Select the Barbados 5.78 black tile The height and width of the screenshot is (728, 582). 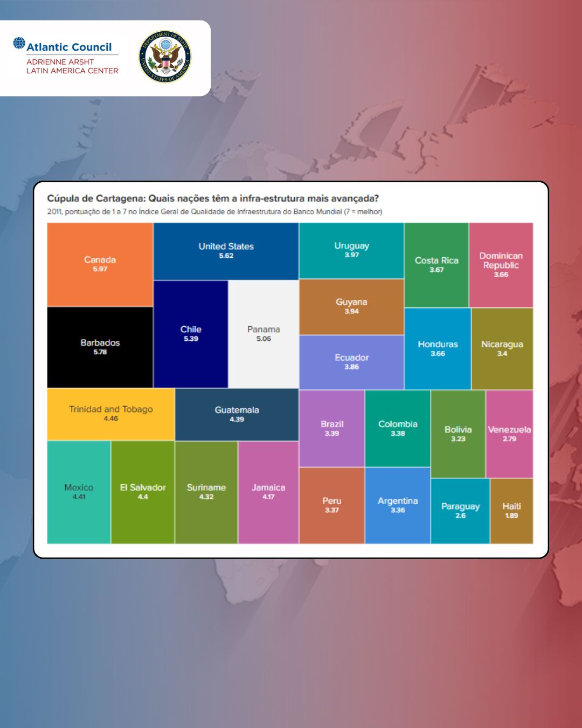100,348
